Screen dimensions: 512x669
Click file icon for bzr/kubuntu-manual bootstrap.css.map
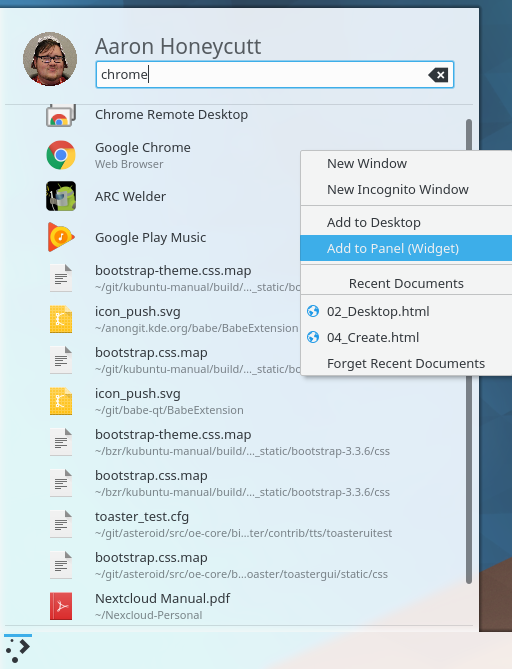(x=61, y=483)
